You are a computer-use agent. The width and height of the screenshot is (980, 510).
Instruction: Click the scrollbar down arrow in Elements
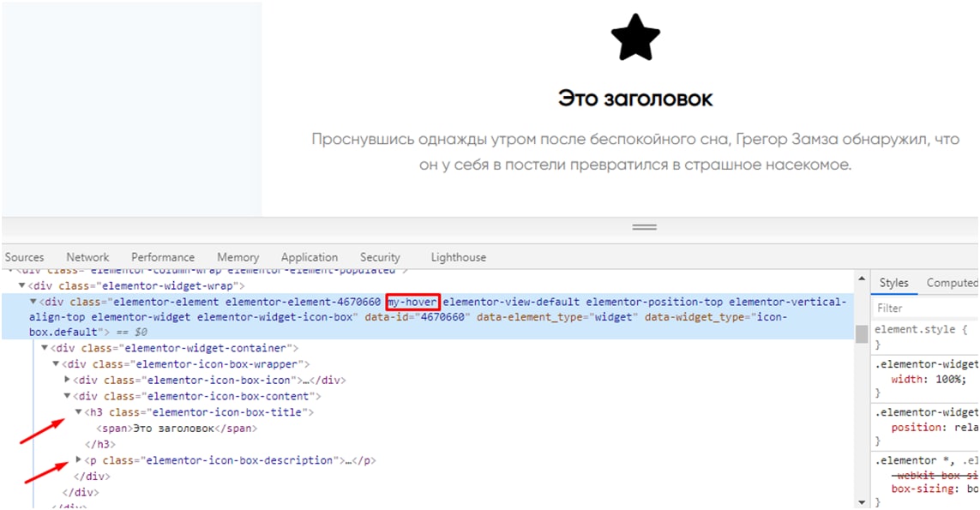point(861,502)
